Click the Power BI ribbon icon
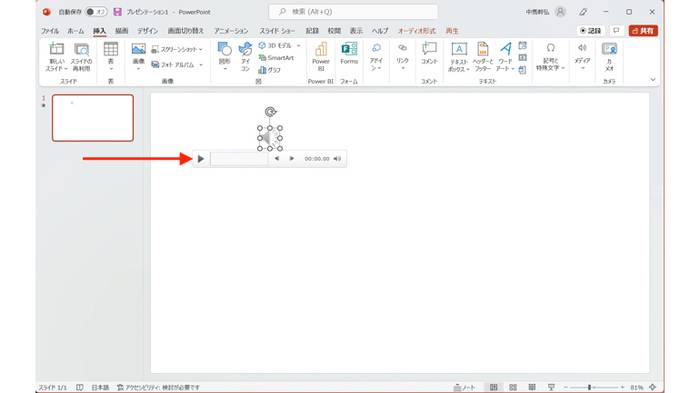This screenshot has width=700, height=393. coord(321,56)
